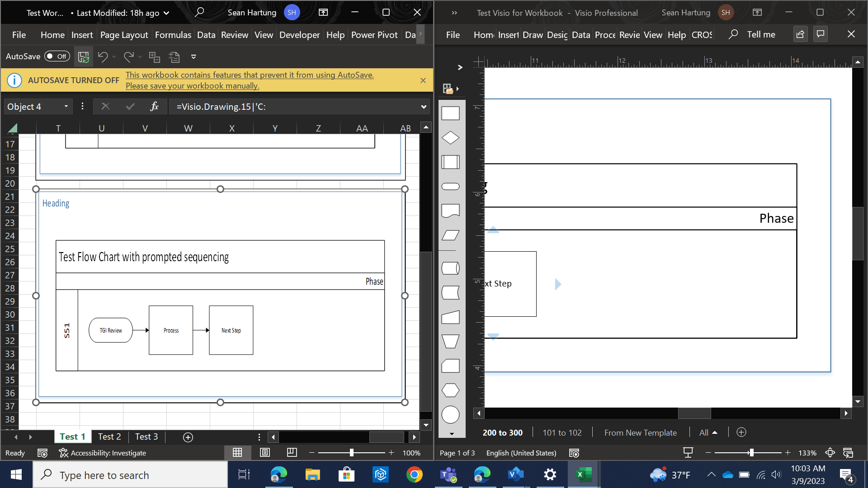Open the Excel Formulas ribbon tab
868x488 pixels.
pos(173,35)
